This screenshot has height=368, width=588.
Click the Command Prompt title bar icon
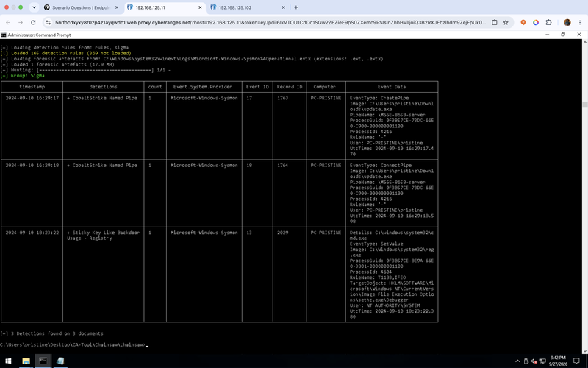tap(4, 35)
